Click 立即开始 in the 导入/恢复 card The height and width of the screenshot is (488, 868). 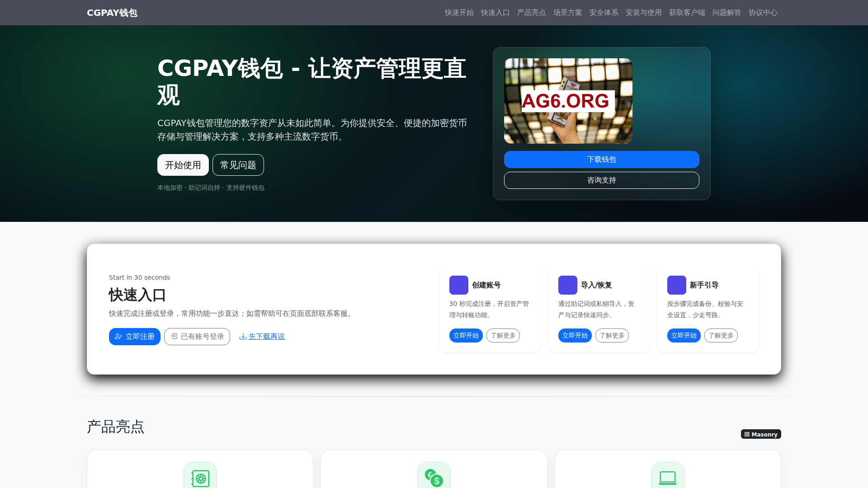[x=575, y=336]
